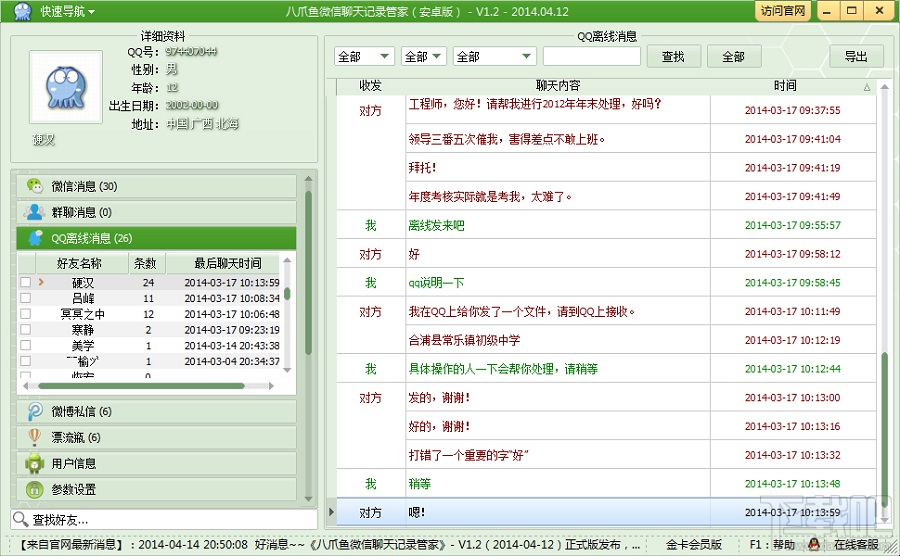Screen dimensions: 900x556
Task: Click the friend list vertical scrollbar thumb
Action: (287, 294)
